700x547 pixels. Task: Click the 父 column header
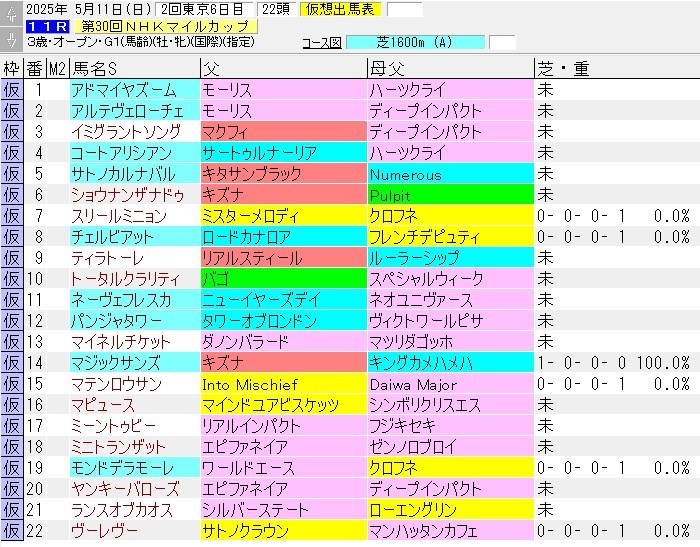point(283,69)
